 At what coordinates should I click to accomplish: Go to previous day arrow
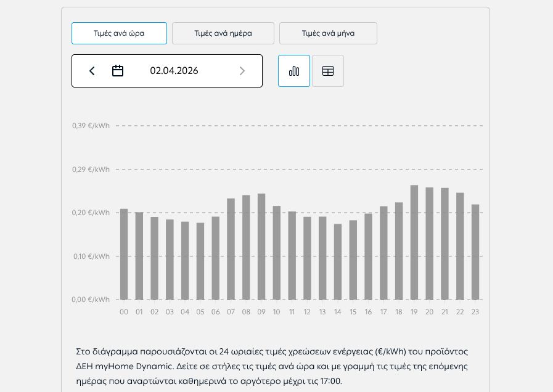[x=92, y=71]
